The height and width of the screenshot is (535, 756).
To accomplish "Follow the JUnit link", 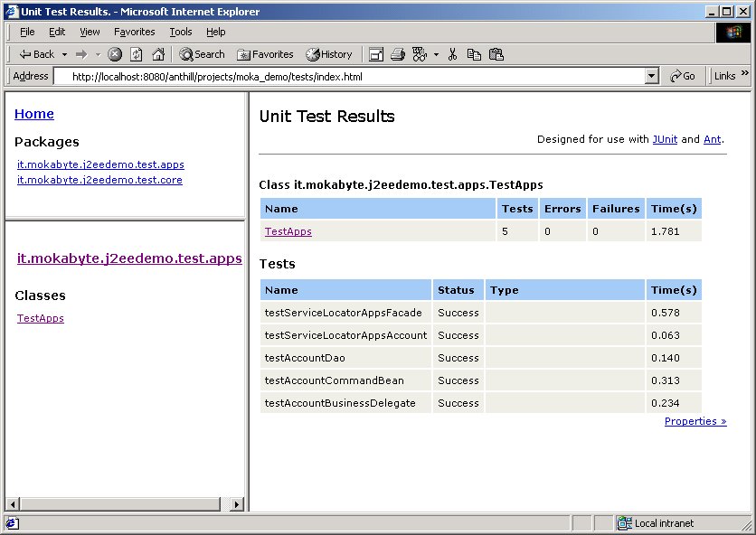I will pyautogui.click(x=665, y=139).
